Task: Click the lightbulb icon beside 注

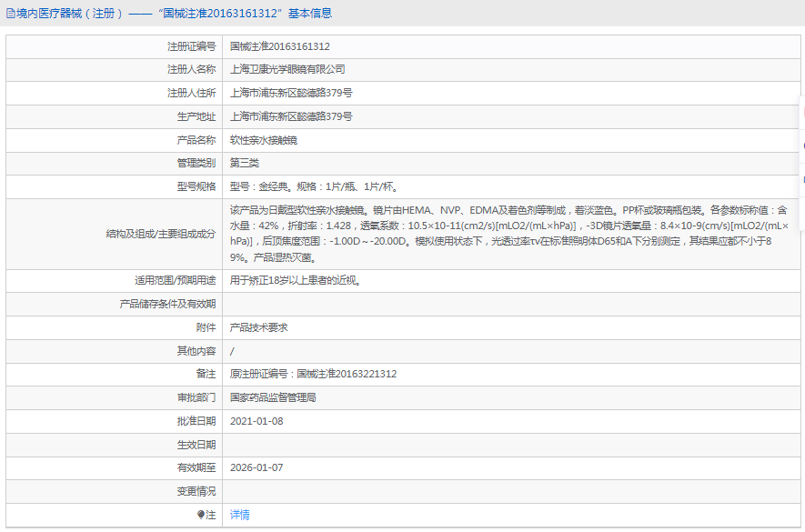Action: click(x=201, y=515)
